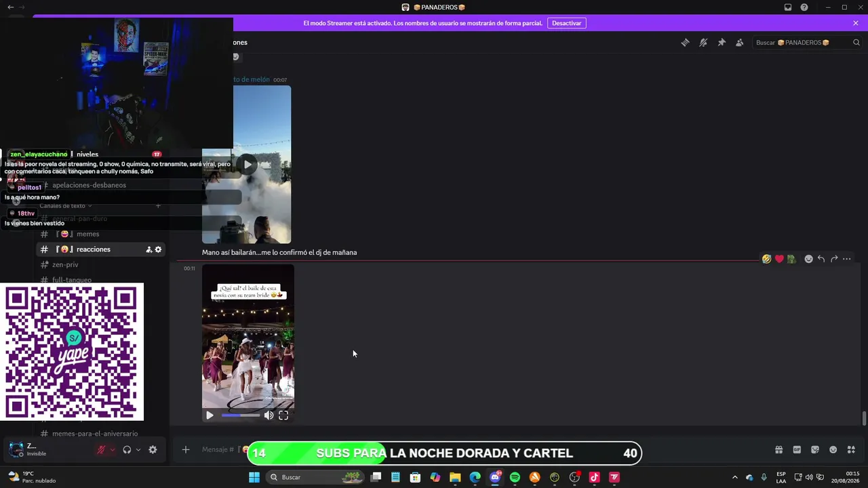This screenshot has height=488, width=868.
Task: Open Discord user settings gear
Action: [x=153, y=449]
